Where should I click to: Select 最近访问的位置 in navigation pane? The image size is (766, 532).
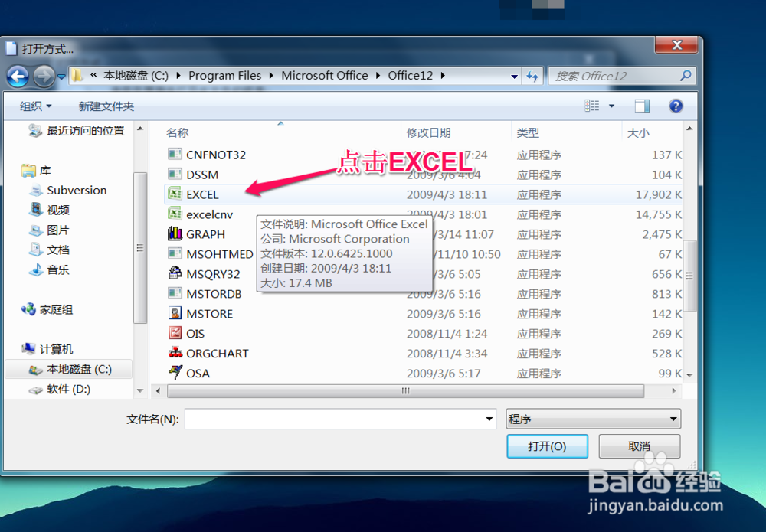(x=77, y=131)
